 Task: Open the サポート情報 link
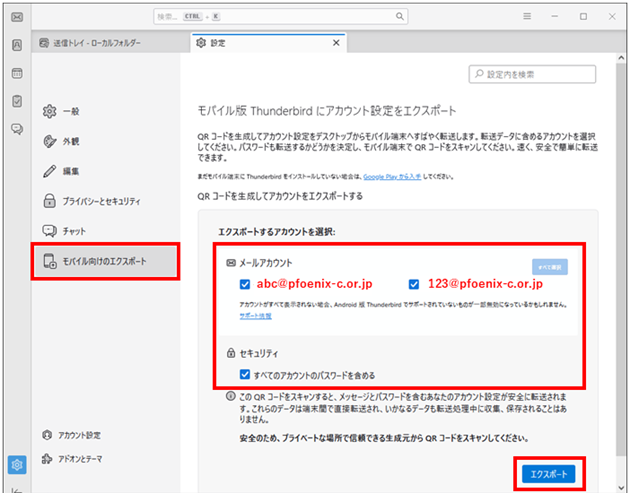pos(254,315)
